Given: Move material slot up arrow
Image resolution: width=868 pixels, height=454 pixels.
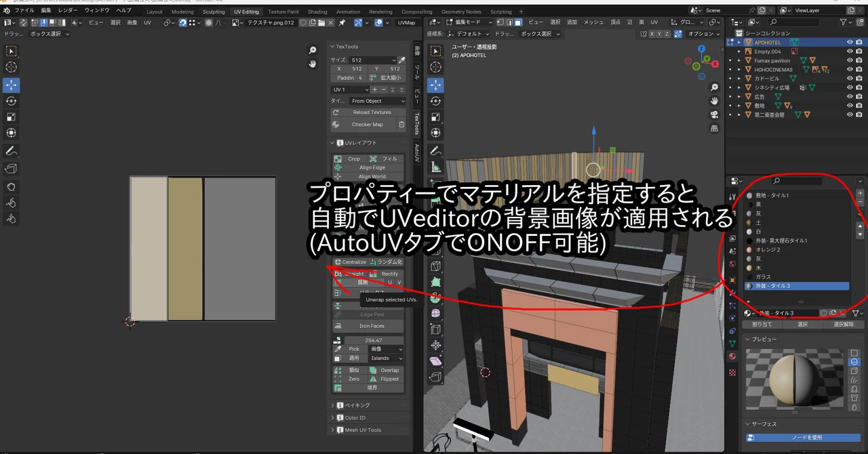Looking at the screenshot, I should pyautogui.click(x=861, y=226).
